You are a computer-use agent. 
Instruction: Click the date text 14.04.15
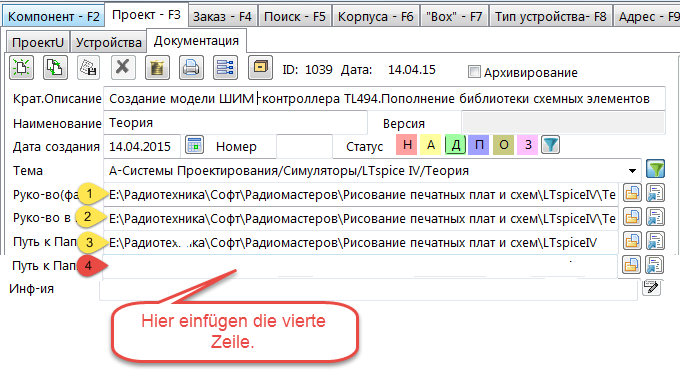412,69
